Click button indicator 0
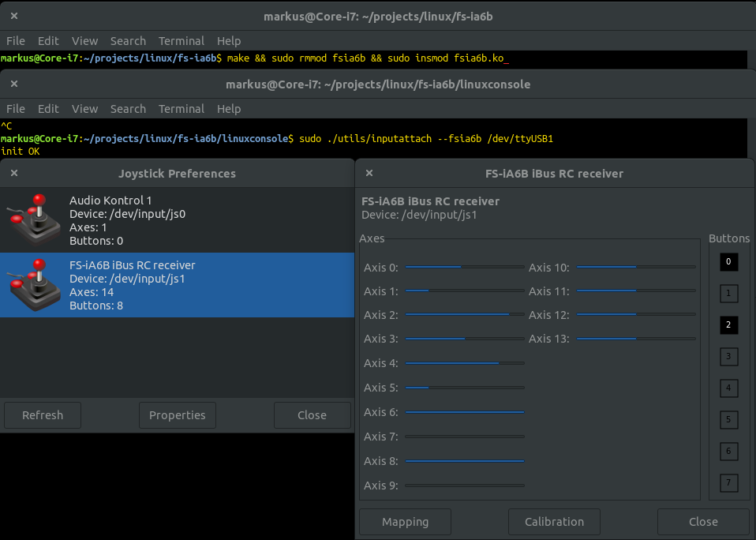This screenshot has width=756, height=540. click(x=728, y=261)
